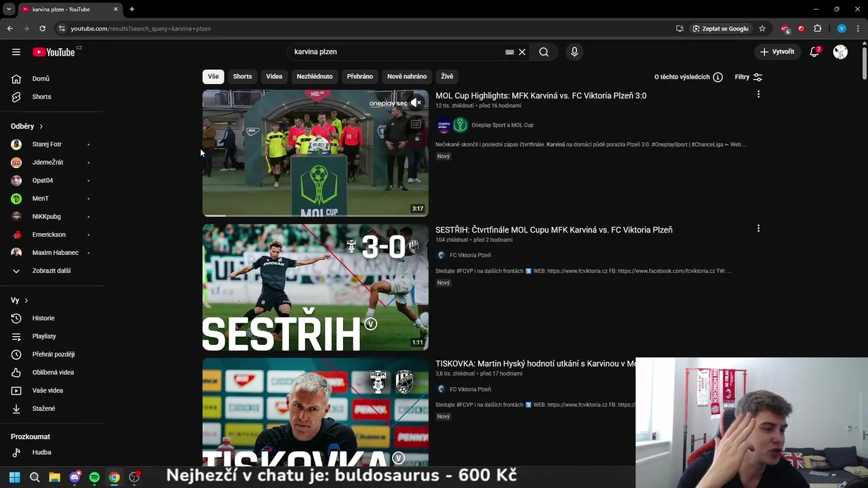Open TISKOVKA video thumbnail
Viewport: 868px width, 488px height.
coord(315,412)
